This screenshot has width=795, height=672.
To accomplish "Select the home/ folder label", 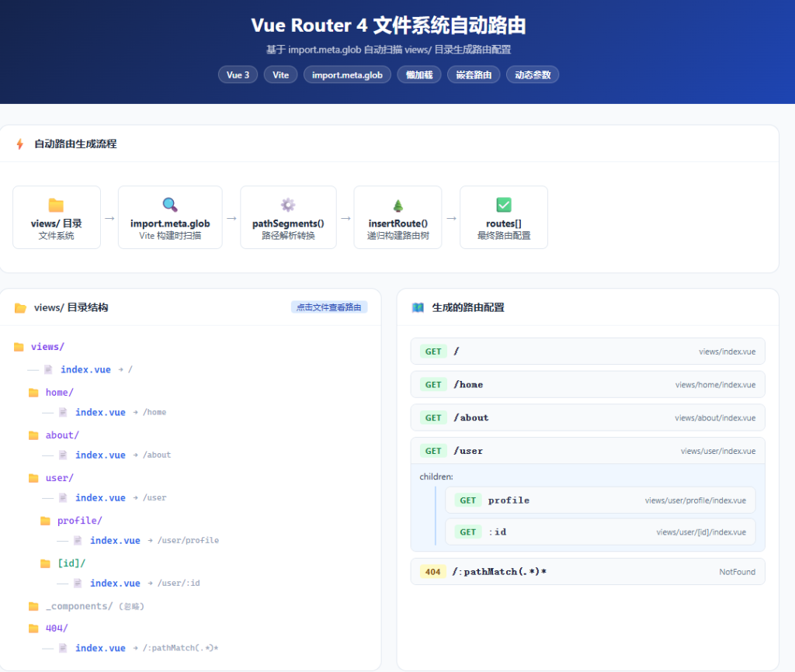I will pos(60,392).
